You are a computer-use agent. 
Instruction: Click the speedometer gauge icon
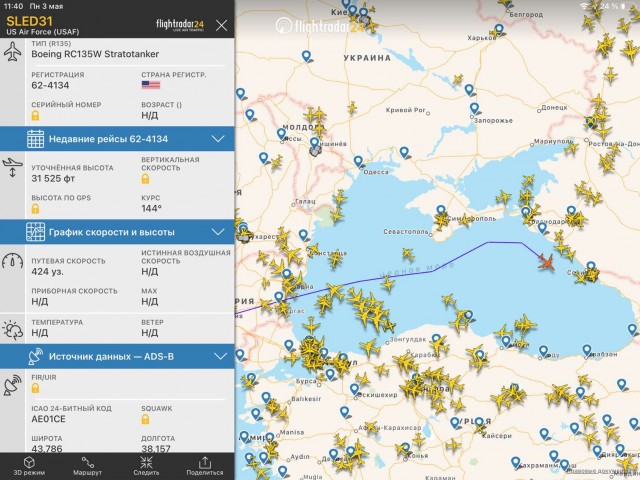pyautogui.click(x=13, y=261)
